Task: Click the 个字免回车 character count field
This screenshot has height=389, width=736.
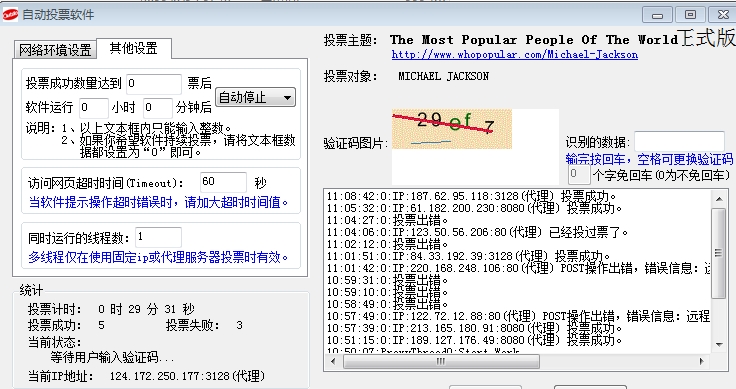Action: pos(579,175)
